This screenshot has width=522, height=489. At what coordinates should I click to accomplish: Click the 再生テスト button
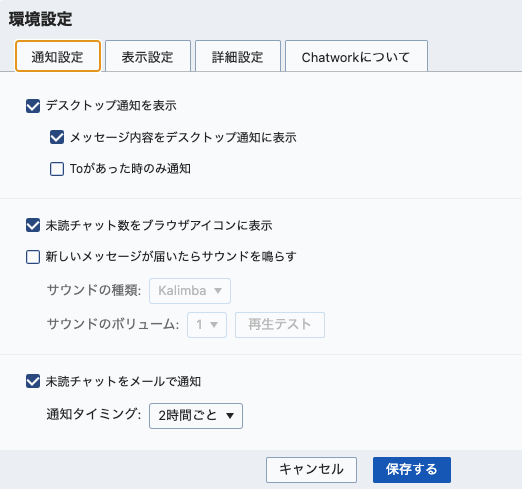pos(280,325)
